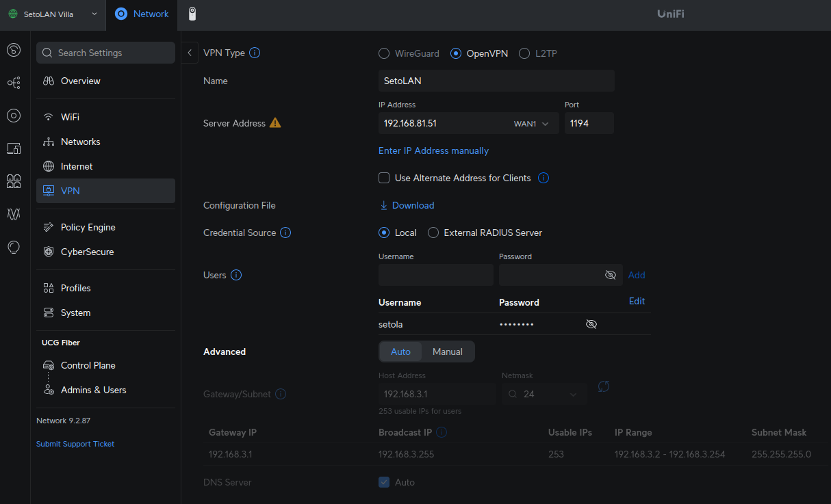Screen dimensions: 831x504
Task: Click the VPN Type info icon
Action: [x=255, y=53]
